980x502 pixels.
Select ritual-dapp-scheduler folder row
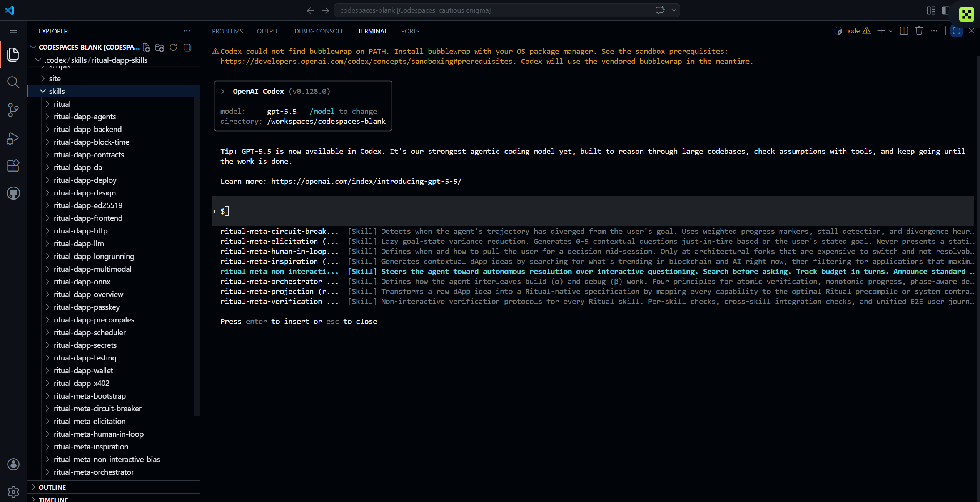[114, 332]
